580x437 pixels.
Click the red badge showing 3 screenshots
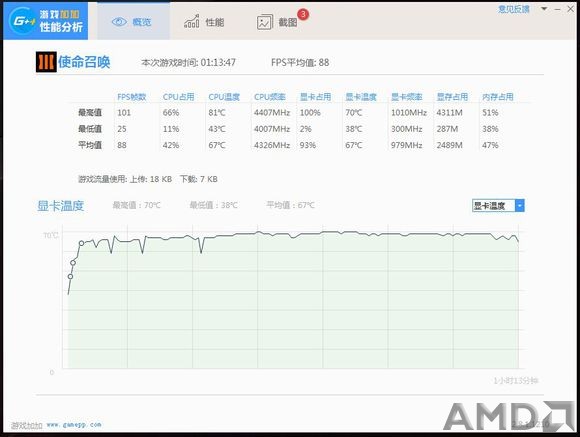303,14
